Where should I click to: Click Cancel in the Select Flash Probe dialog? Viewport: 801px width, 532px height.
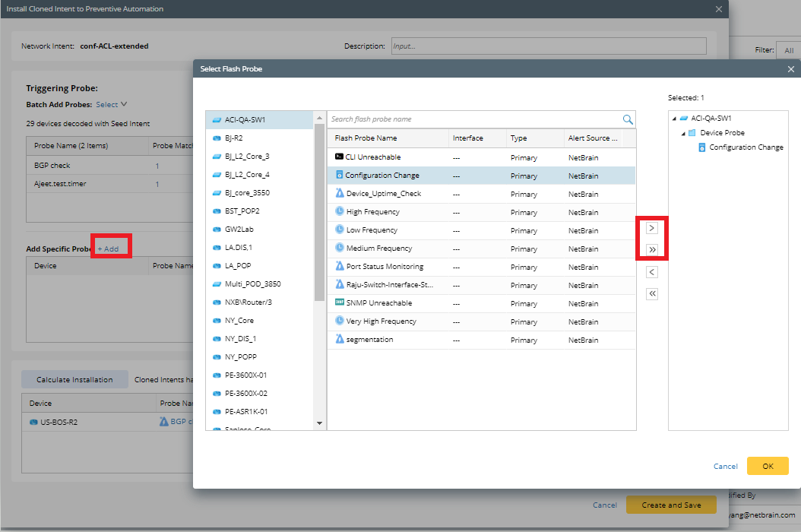726,466
